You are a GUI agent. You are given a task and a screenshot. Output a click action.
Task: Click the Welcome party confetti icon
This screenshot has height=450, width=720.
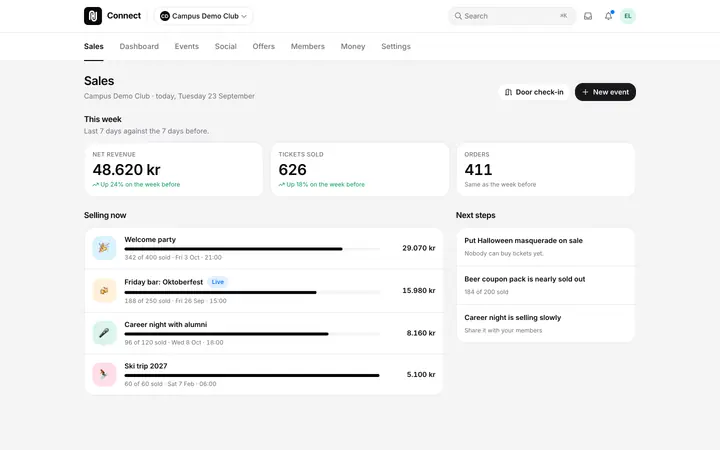click(104, 248)
